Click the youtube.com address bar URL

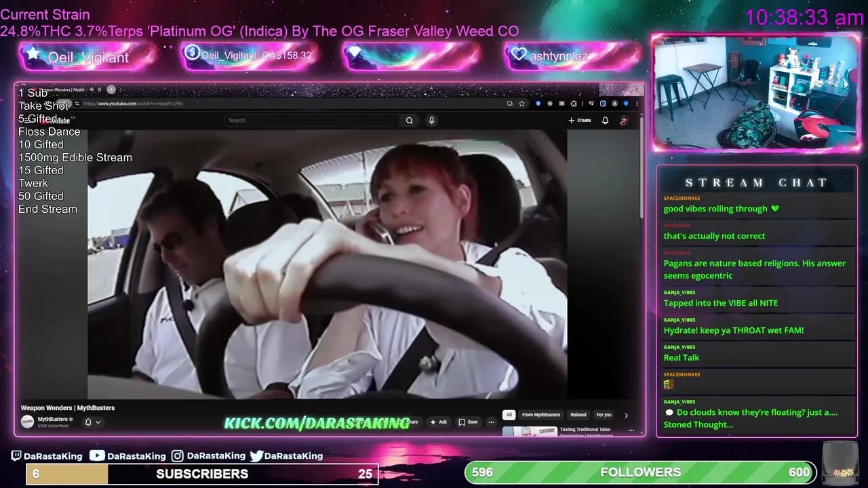pos(134,104)
